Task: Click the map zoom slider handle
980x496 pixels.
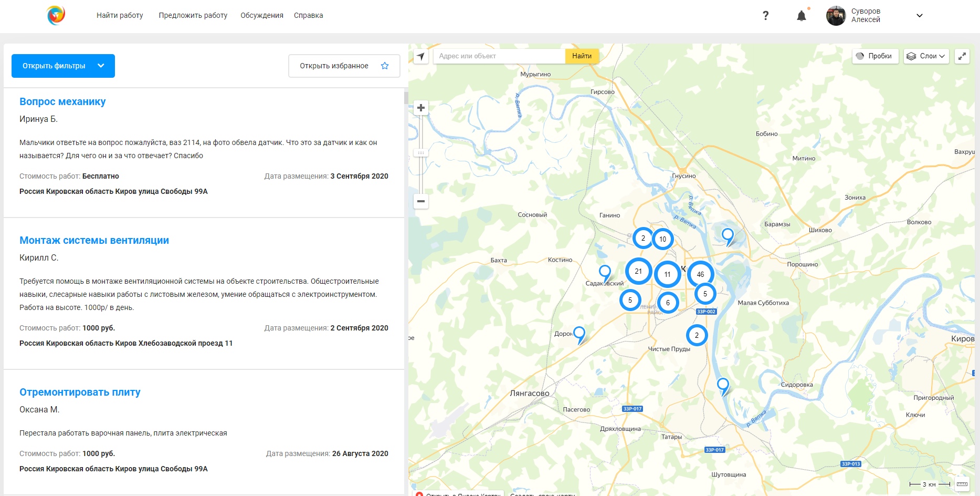Action: tap(421, 153)
